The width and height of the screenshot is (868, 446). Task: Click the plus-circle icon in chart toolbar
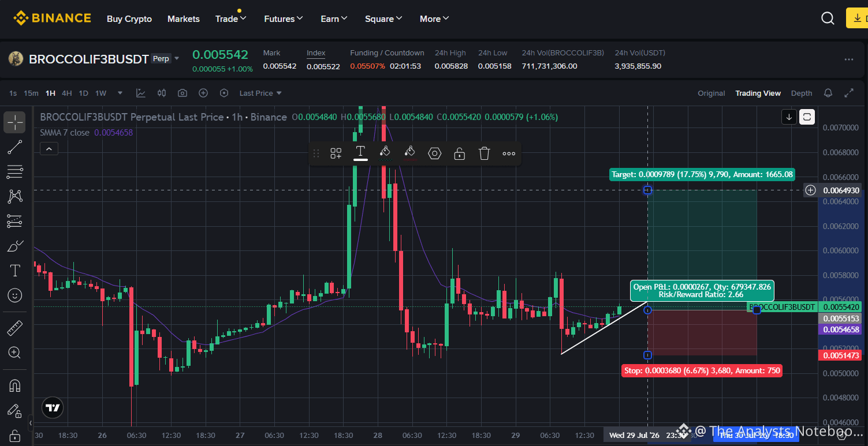click(x=203, y=93)
